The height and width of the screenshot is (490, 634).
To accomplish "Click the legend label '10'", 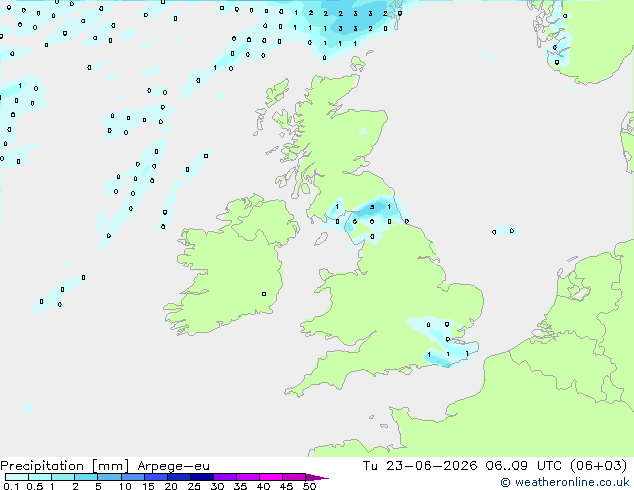I will tap(125, 486).
